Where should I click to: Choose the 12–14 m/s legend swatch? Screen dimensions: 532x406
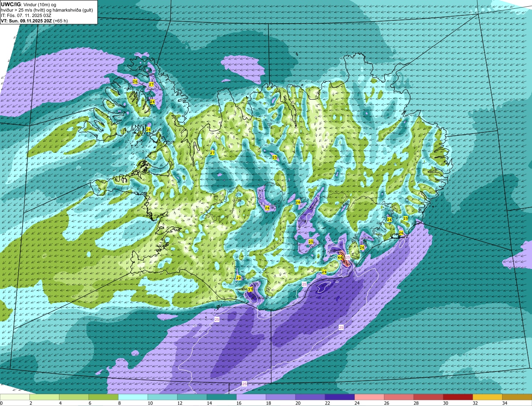coord(192,397)
